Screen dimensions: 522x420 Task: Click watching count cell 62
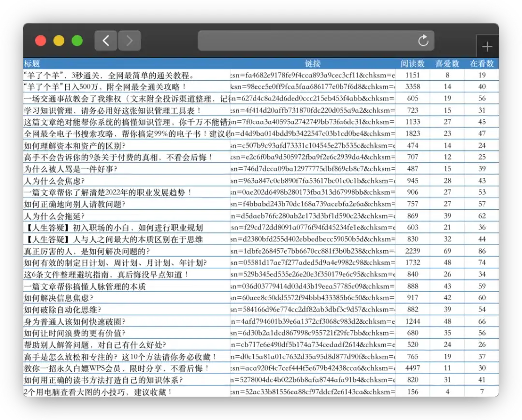click(482, 216)
